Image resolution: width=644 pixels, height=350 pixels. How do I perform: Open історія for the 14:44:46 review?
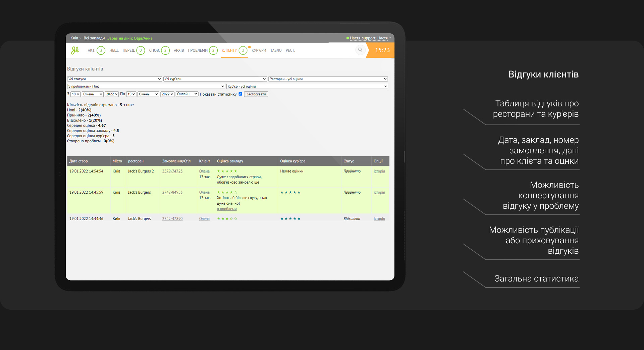(379, 218)
